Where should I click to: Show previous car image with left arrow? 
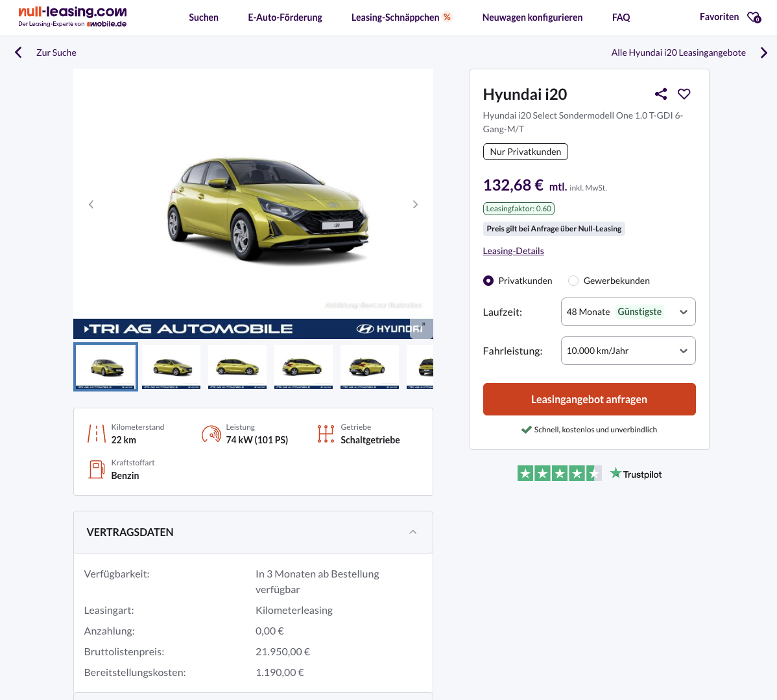91,204
